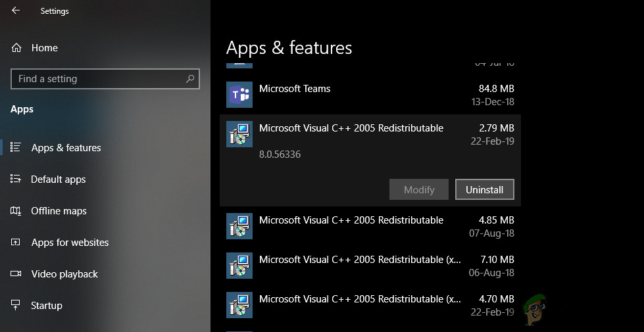This screenshot has height=332, width=644.
Task: Click the Microsoft Teams app icon
Action: pyautogui.click(x=239, y=95)
